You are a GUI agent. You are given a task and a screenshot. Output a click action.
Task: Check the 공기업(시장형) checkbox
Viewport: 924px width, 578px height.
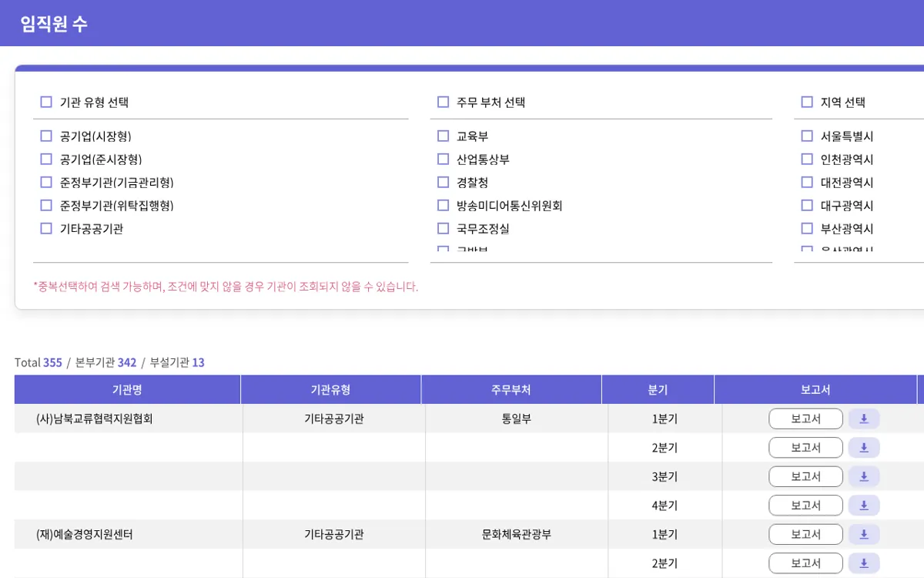click(x=46, y=136)
